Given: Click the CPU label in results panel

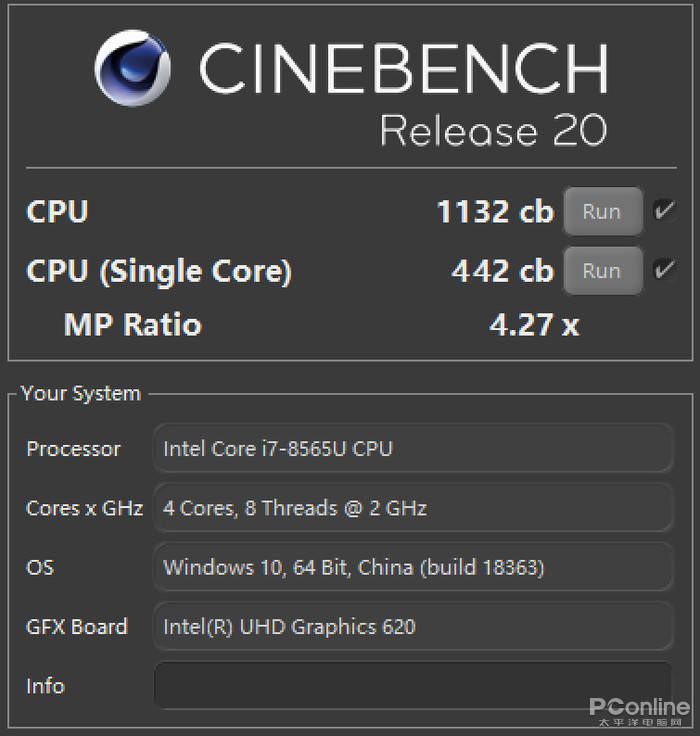Looking at the screenshot, I should [x=57, y=212].
